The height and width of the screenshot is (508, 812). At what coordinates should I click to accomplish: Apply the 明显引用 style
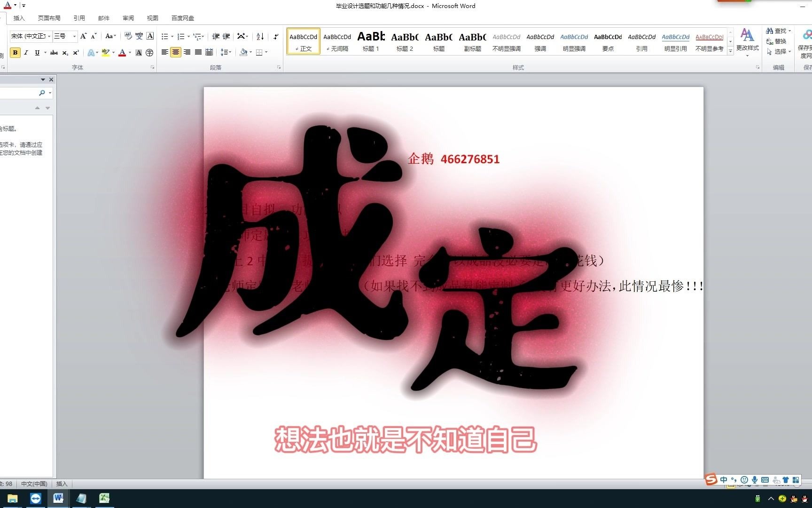pos(675,41)
